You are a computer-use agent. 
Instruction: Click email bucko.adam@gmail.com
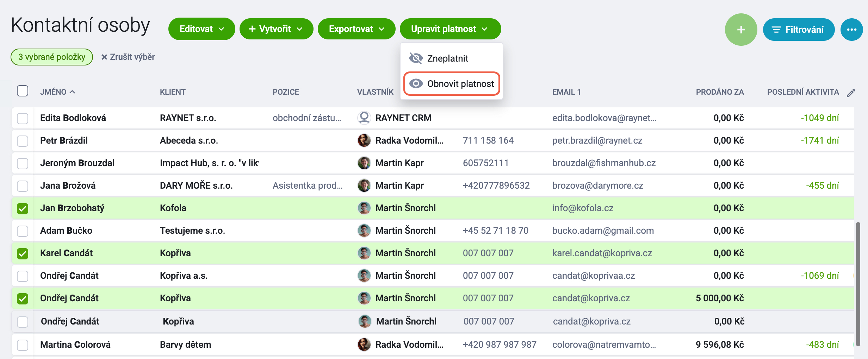click(x=603, y=231)
